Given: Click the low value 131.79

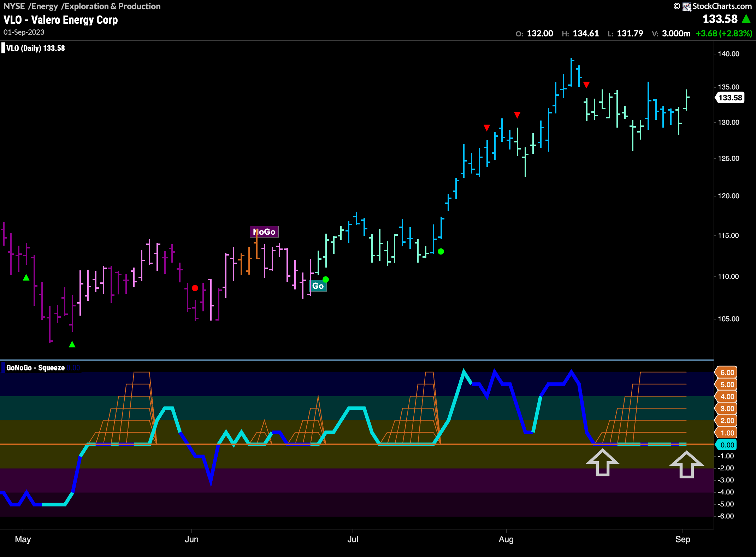Looking at the screenshot, I should pyautogui.click(x=630, y=34).
